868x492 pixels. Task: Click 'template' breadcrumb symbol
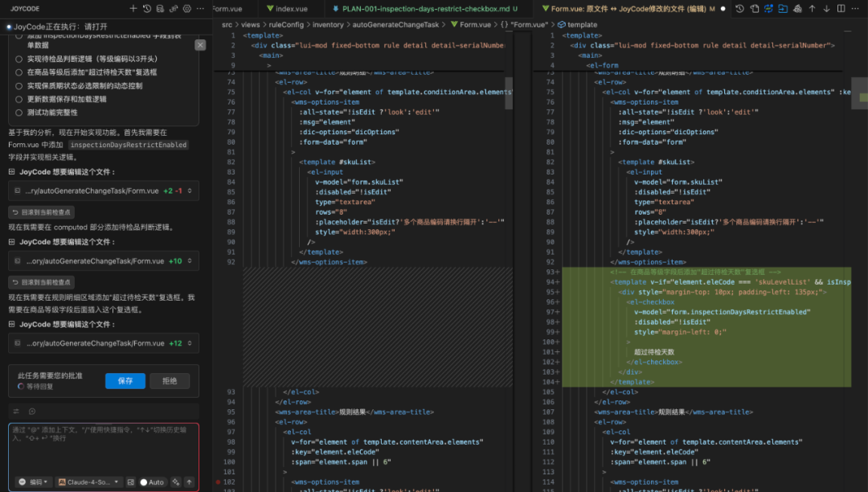pos(582,24)
